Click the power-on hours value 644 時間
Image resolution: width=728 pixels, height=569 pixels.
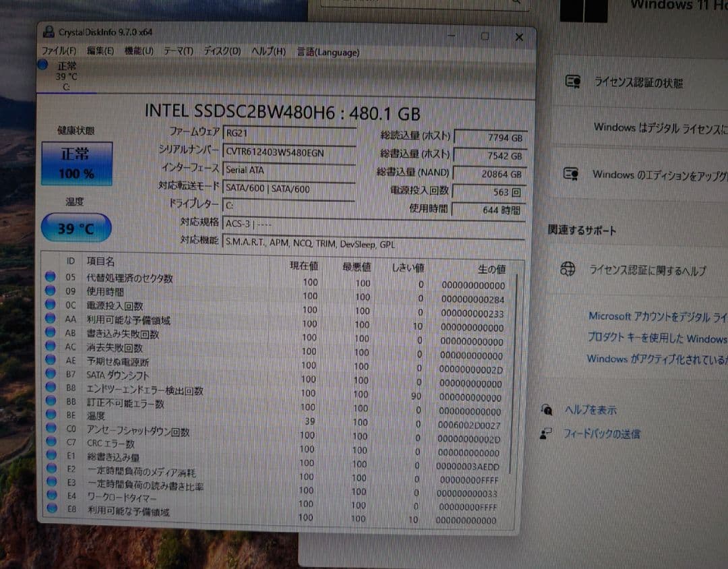pos(489,210)
